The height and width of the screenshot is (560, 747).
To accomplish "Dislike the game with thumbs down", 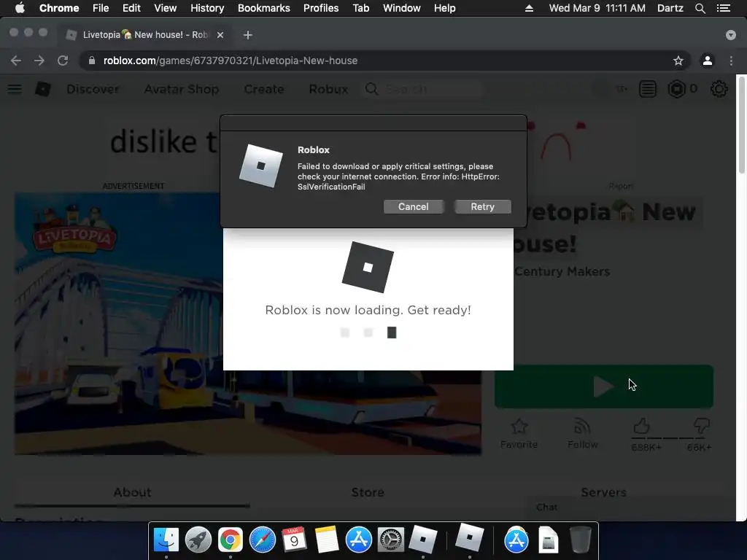I will click(x=702, y=426).
